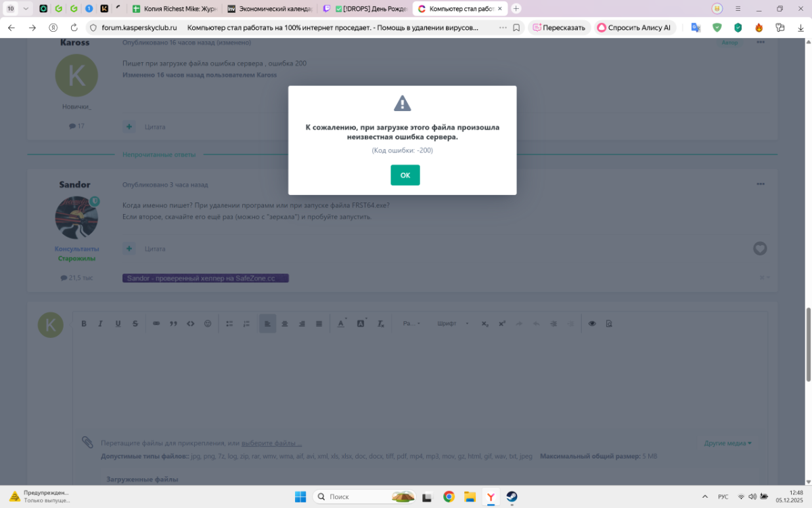Click the plus multiquote button on Sandor's post

pyautogui.click(x=129, y=249)
